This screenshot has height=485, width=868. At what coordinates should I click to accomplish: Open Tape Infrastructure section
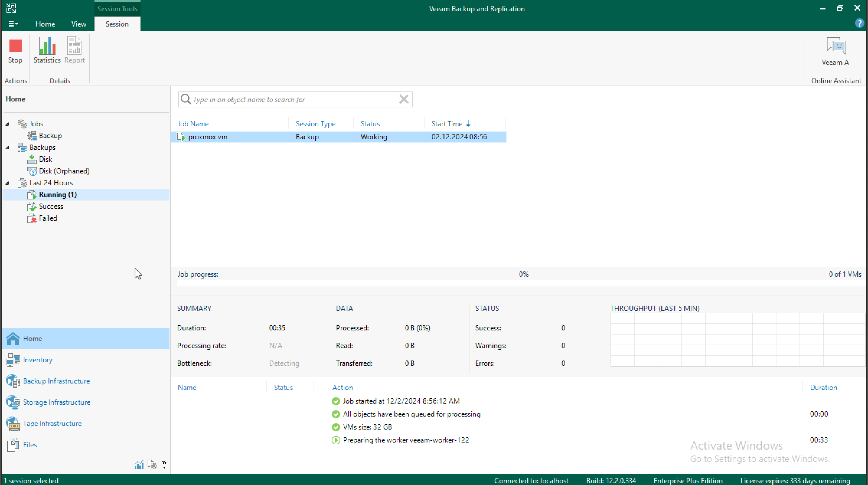pos(52,423)
